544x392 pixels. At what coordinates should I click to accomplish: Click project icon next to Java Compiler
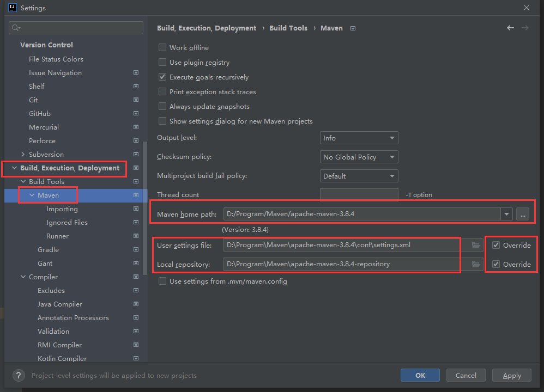point(136,304)
